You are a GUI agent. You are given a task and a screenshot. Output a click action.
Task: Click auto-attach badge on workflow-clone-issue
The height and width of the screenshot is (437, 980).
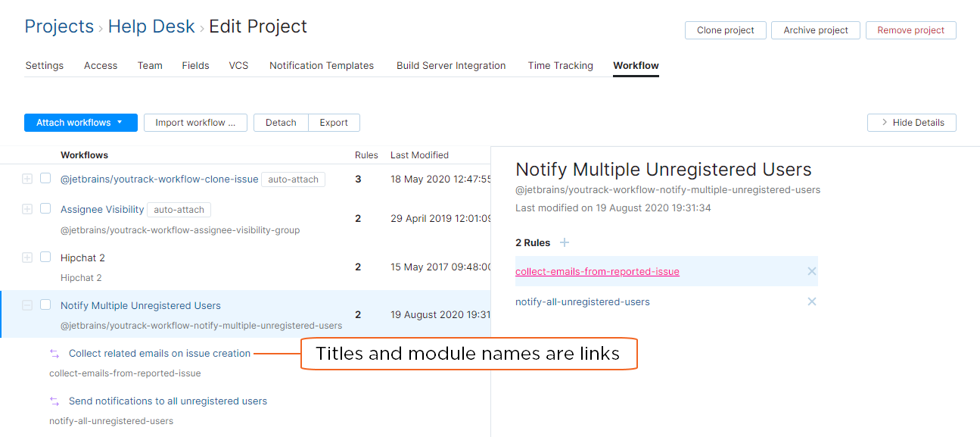coord(293,179)
